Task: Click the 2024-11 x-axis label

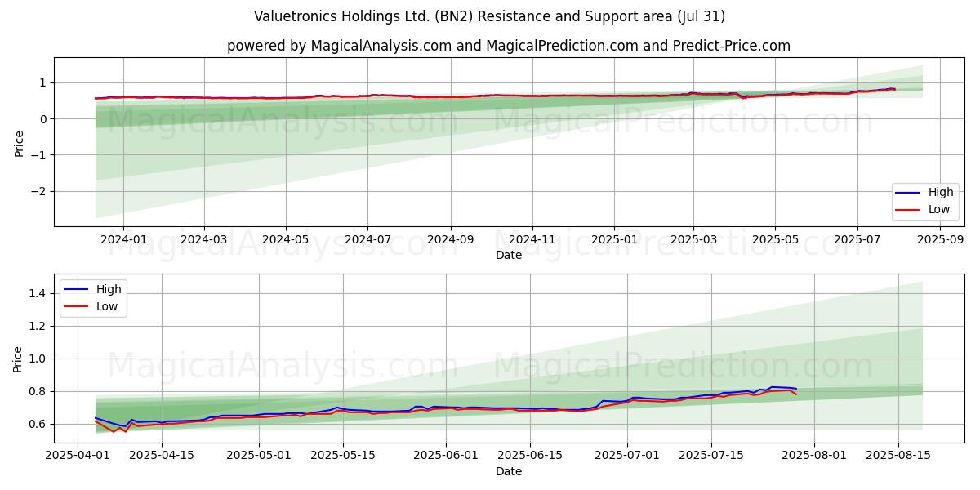Action: click(x=532, y=240)
